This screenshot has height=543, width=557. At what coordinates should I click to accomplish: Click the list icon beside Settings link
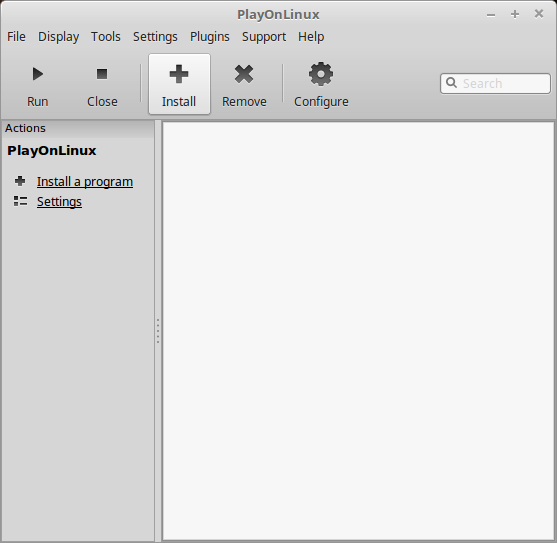(x=20, y=201)
